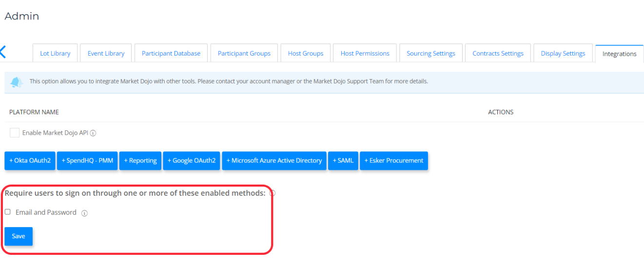Go to Participant Database tab
Screen dimensions: 644x270
pos(171,53)
